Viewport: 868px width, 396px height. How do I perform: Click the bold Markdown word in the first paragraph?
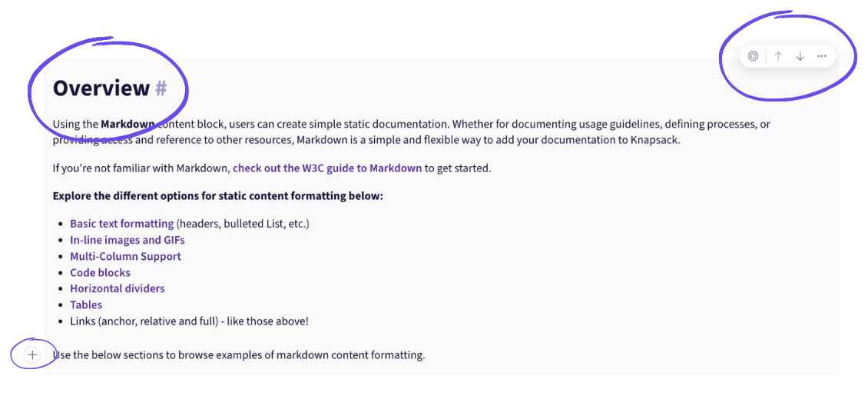[x=128, y=124]
